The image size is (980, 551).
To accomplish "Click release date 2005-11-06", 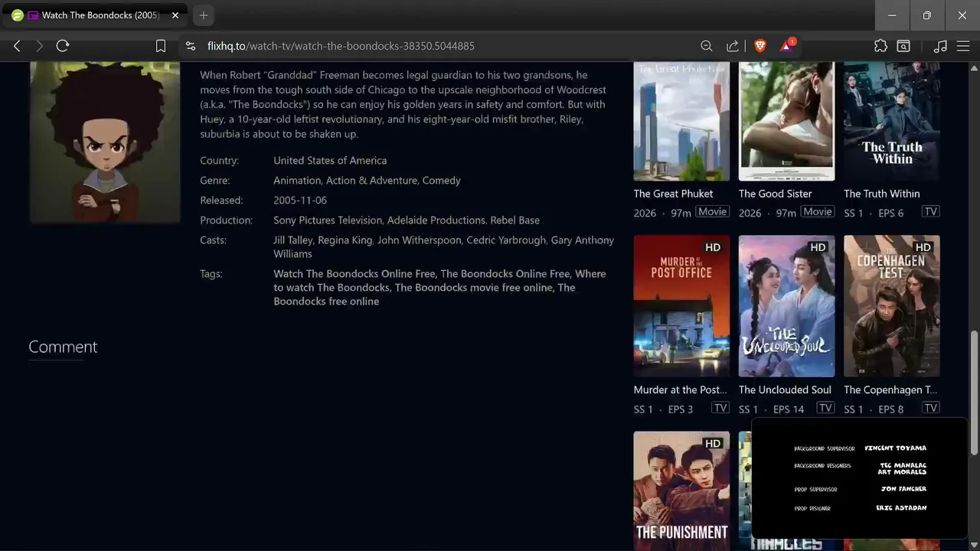I will [300, 201].
